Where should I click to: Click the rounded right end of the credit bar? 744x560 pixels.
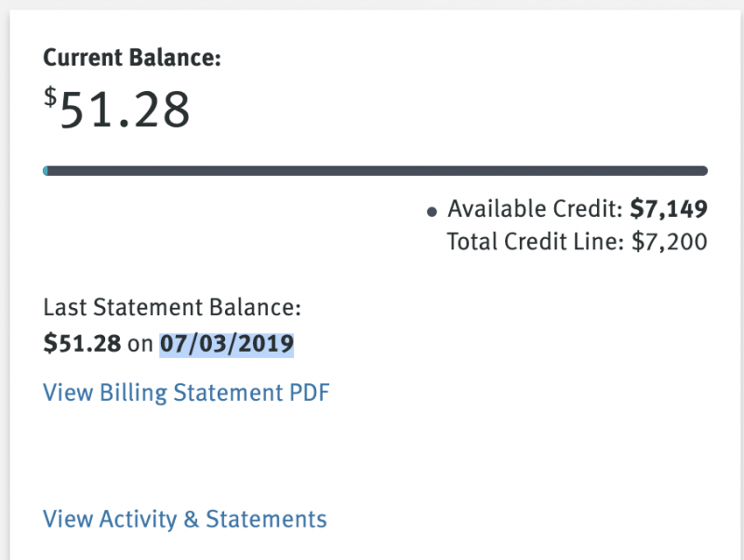point(702,170)
